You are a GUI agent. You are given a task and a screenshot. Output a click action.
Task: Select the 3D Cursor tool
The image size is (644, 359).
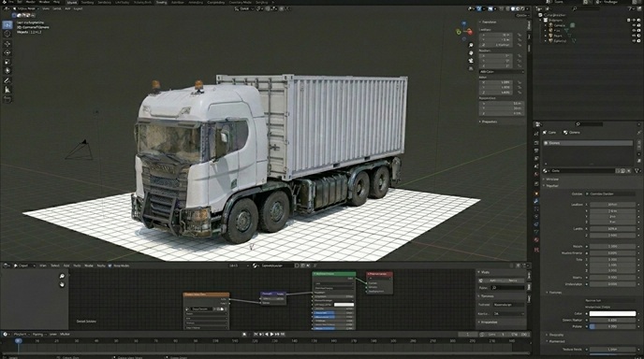click(7, 34)
